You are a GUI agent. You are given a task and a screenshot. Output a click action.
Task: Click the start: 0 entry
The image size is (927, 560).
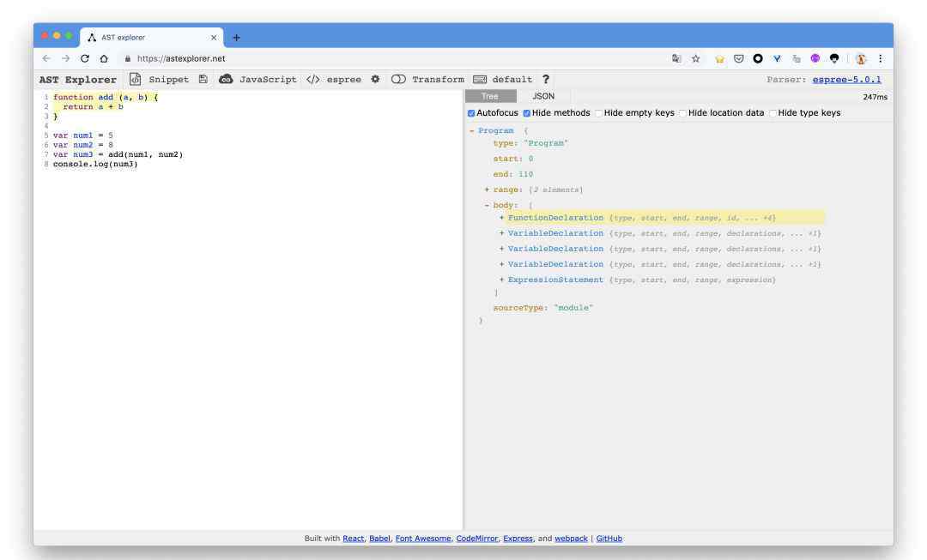tap(513, 159)
